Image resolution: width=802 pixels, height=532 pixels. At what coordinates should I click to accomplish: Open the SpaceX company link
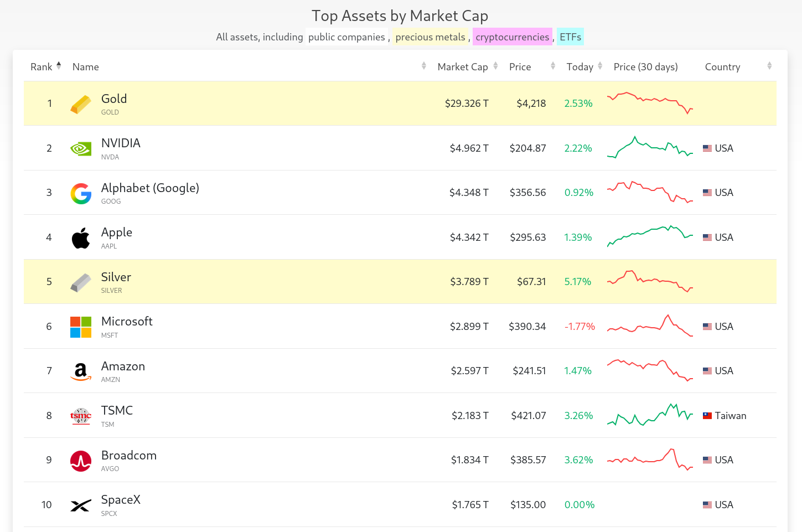click(121, 500)
